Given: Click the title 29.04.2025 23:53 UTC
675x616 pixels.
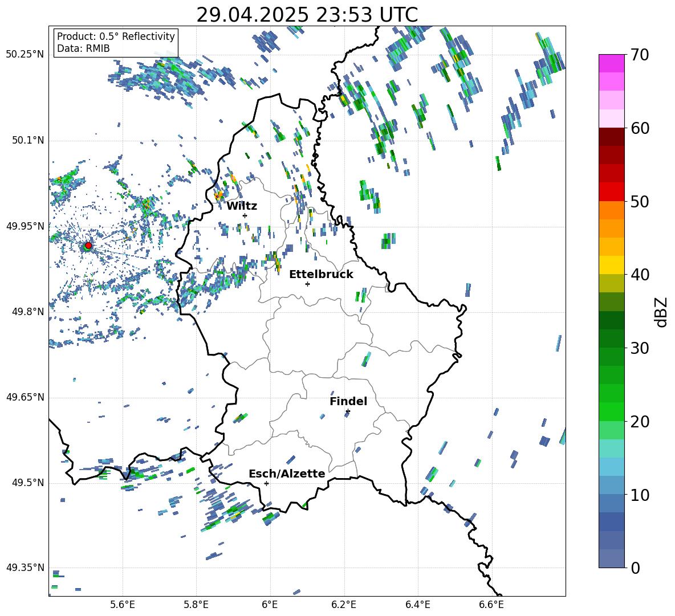Looking at the screenshot, I should [307, 15].
